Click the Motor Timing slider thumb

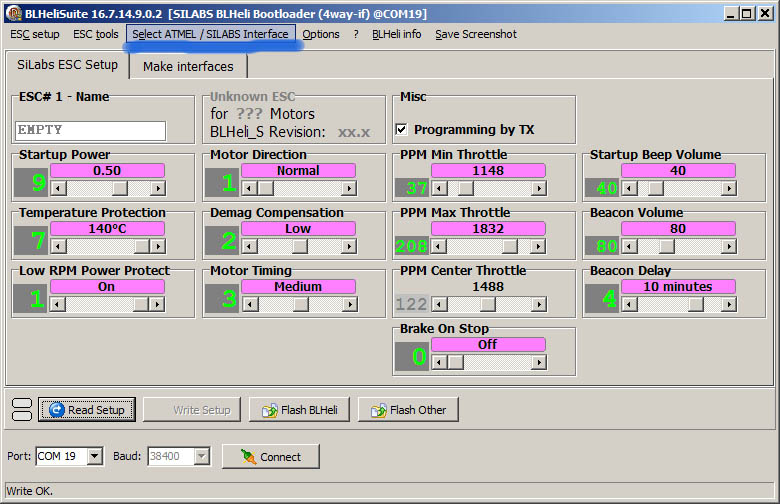coord(300,304)
